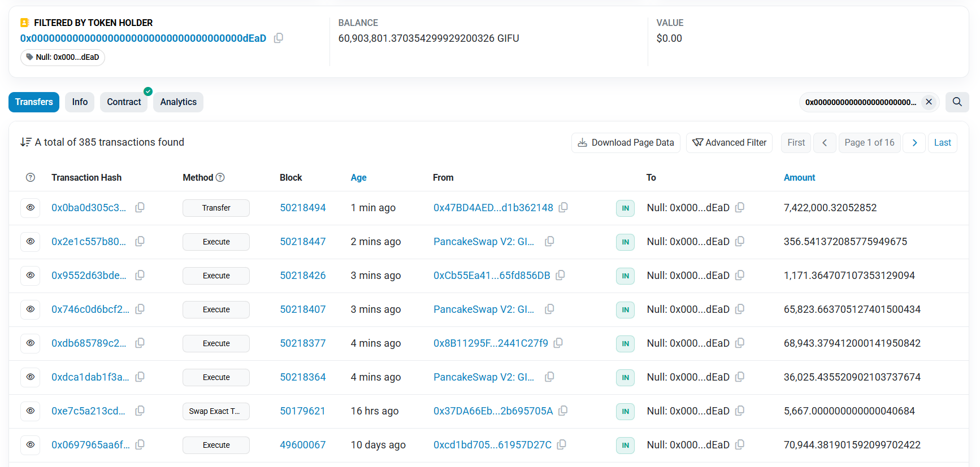Screen dimensions: 980x467
Task: Copy transaction hash 0x2e1c557b80
Action: pos(140,242)
